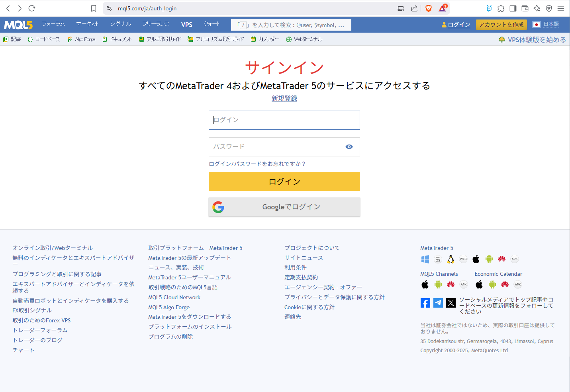Image resolution: width=570 pixels, height=392 pixels.
Task: Open the コードベース submenu link
Action: coord(44,39)
